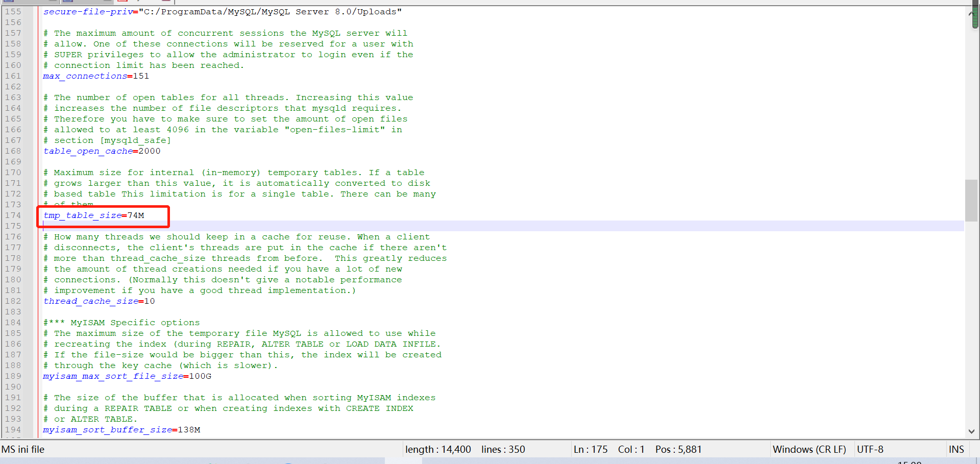Viewport: 980px width, 464px height.
Task: Click line number 155 in the gutter
Action: point(14,11)
